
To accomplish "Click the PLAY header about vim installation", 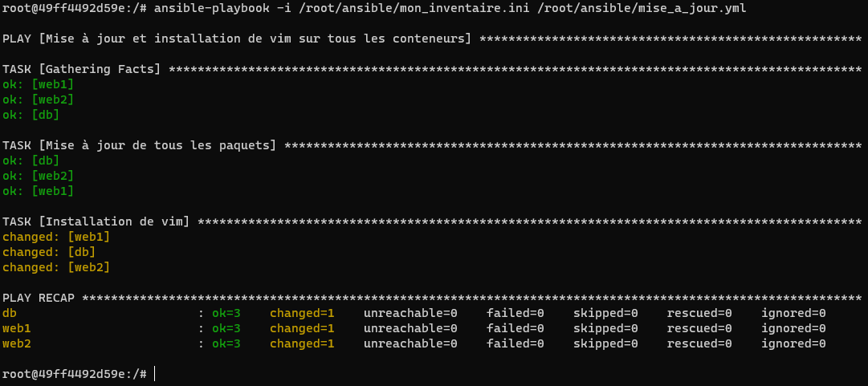I will (237, 39).
